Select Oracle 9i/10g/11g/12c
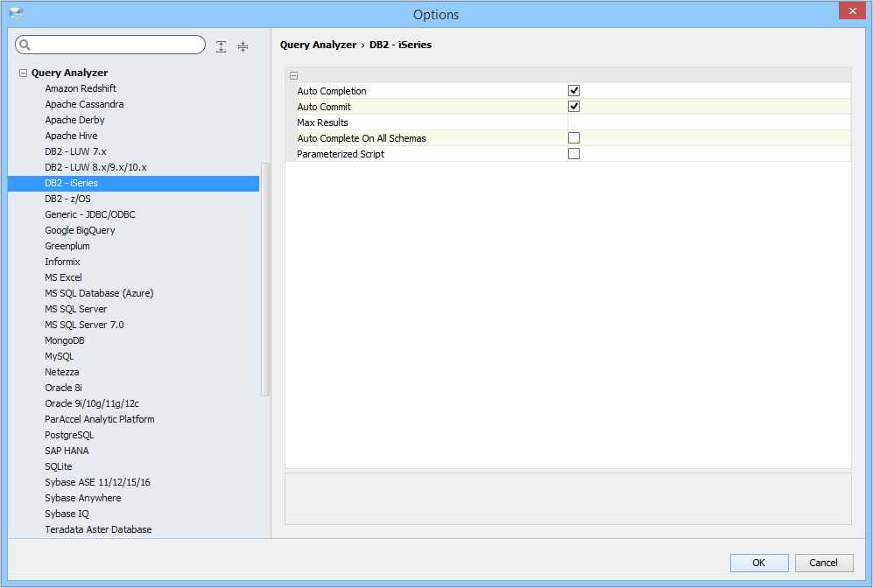The width and height of the screenshot is (873, 588). (92, 404)
